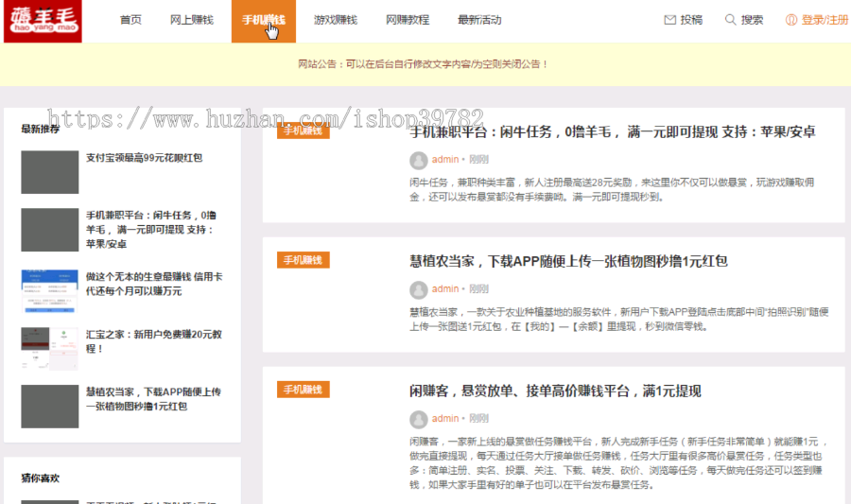Open sidebar thumbnail for 支付宝领最高99元花呗红包
The width and height of the screenshot is (851, 504).
[x=49, y=171]
